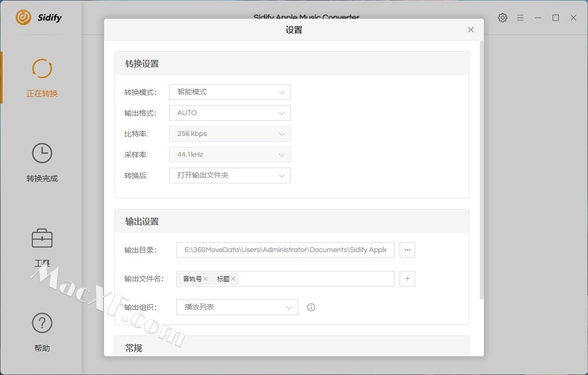This screenshot has width=588, height=375.
Task: Click the 转换设置 section heading
Action: (142, 64)
